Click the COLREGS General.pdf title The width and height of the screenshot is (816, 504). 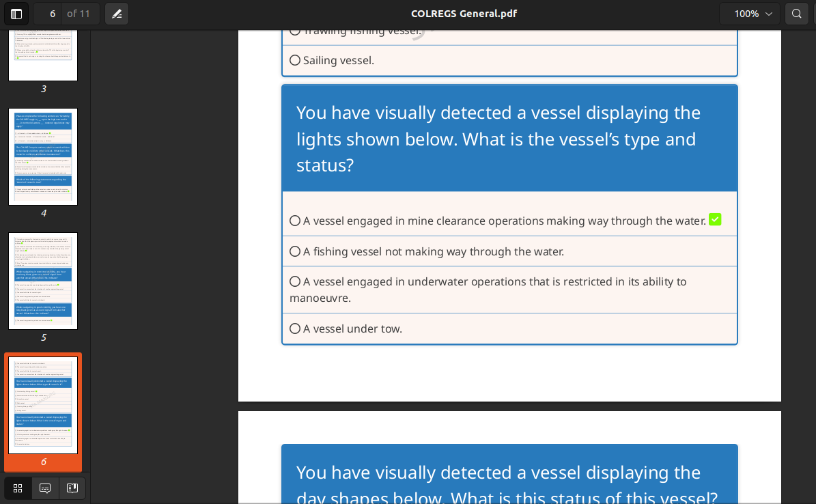464,14
